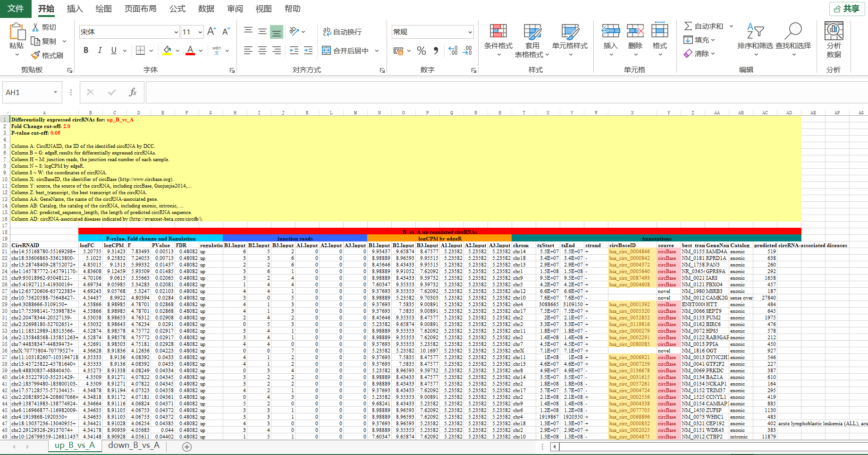Switch to Page Layout (页面布局) tab
Image resolution: width=868 pixels, height=455 pixels.
[140, 9]
